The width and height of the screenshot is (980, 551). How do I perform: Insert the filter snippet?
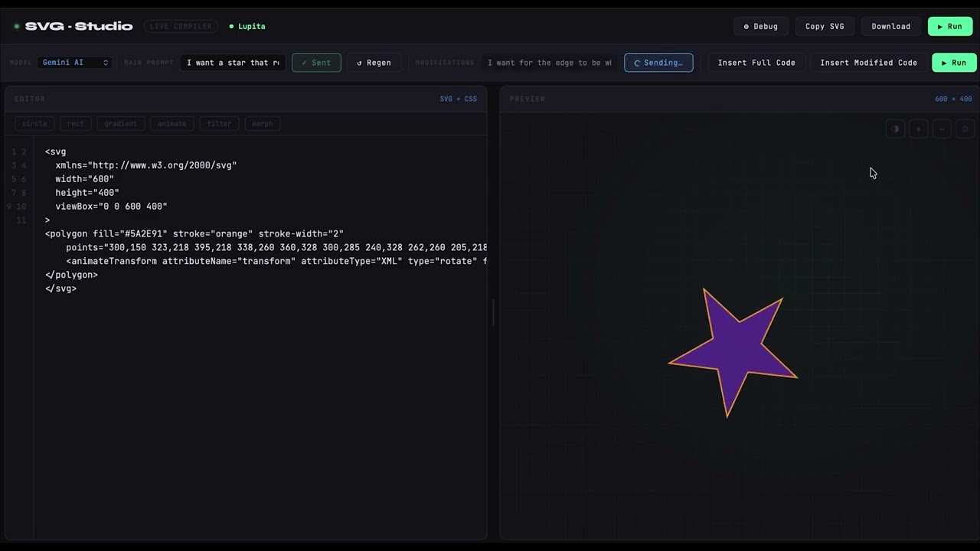pyautogui.click(x=219, y=123)
